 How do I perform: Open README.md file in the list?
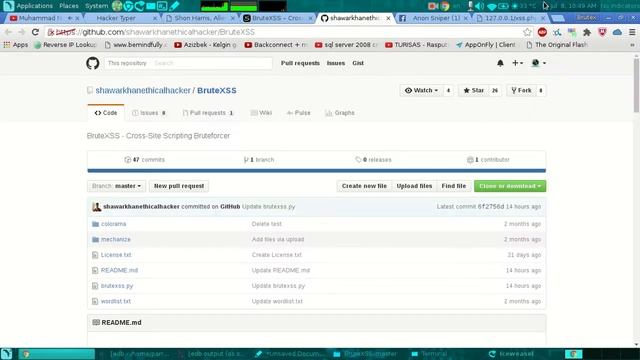coord(119,271)
